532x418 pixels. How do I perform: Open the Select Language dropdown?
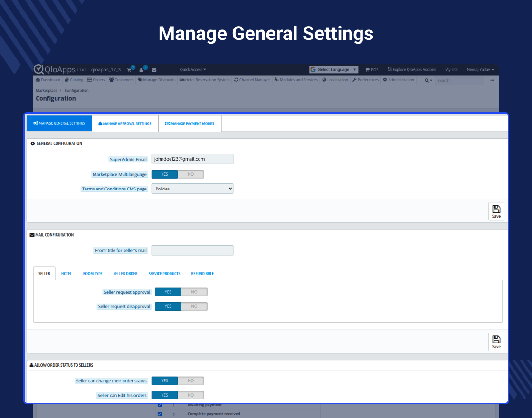click(333, 69)
